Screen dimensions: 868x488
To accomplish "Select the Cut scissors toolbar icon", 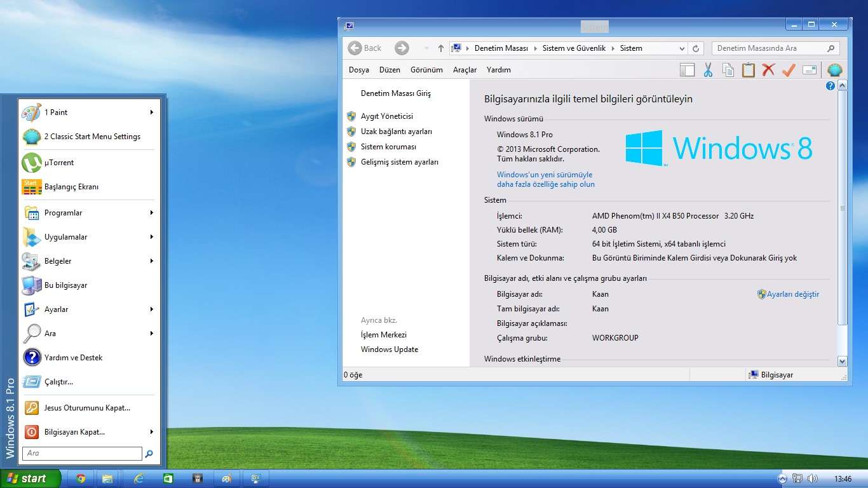I will (x=707, y=69).
